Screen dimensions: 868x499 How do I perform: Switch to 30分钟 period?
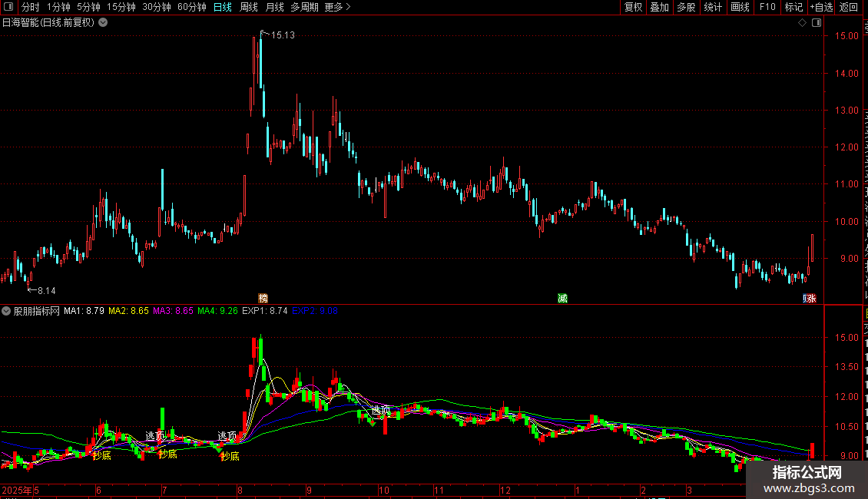coord(157,7)
